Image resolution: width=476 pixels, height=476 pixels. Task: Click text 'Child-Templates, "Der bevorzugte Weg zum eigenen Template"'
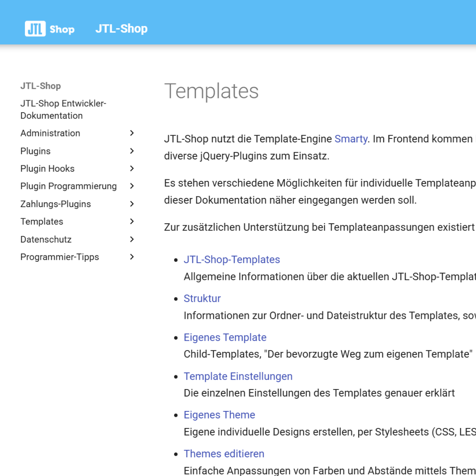tap(328, 354)
